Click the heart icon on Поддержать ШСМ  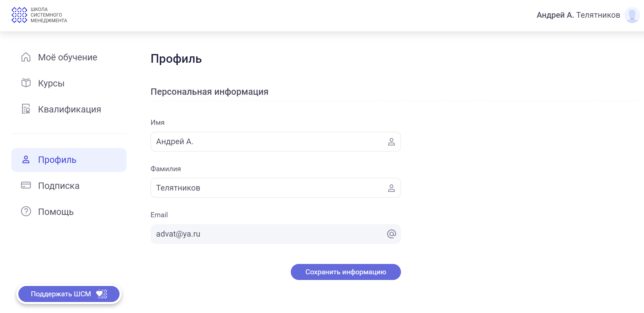(101, 294)
